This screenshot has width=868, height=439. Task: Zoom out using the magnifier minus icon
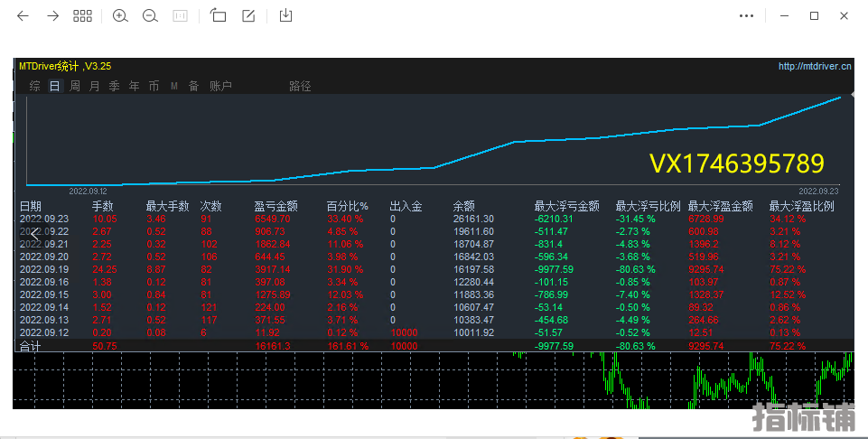pyautogui.click(x=150, y=15)
